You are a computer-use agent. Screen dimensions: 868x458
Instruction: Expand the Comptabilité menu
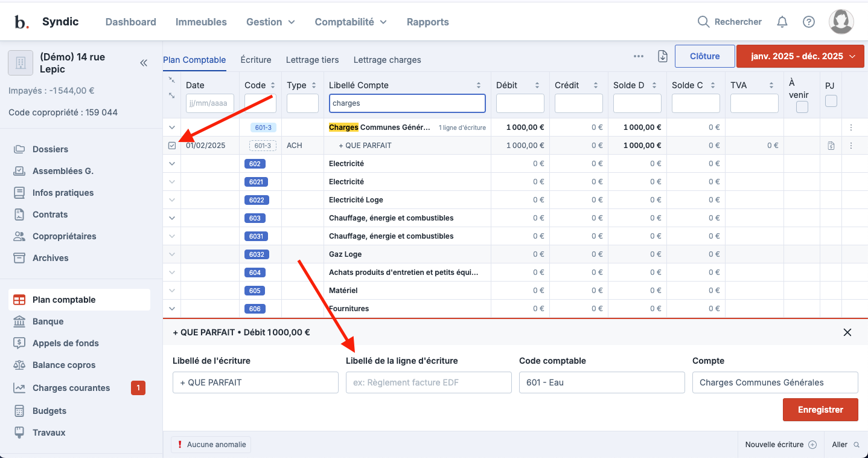351,22
